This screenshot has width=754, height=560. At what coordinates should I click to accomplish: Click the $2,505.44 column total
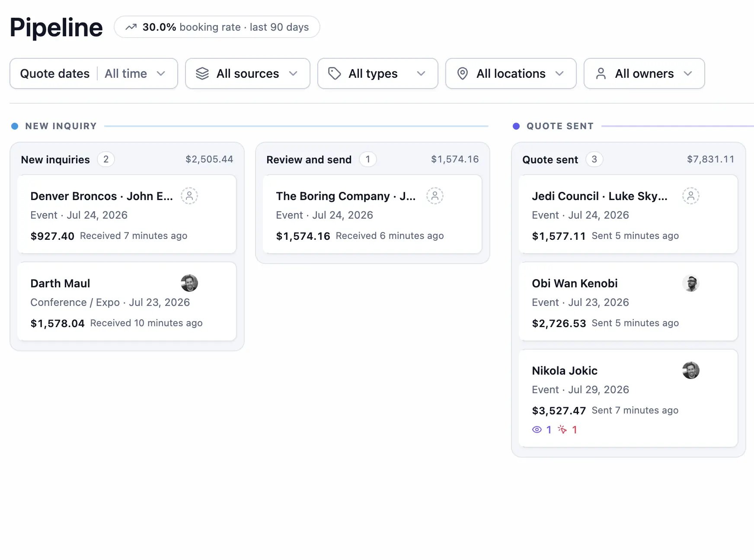point(209,159)
